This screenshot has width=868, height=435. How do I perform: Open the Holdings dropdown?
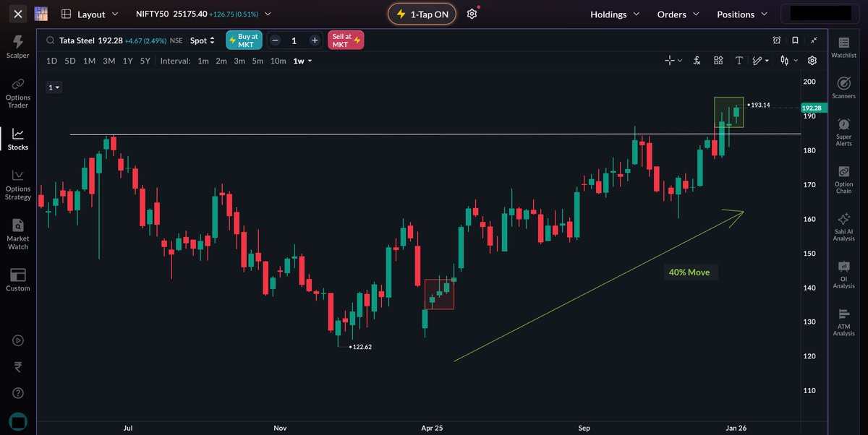coord(615,14)
